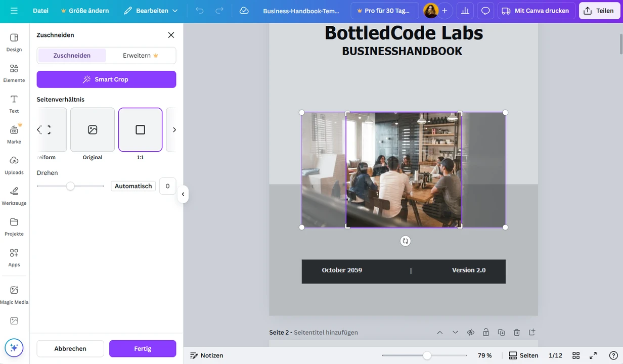Check cloud save status icon
The width and height of the screenshot is (623, 364).
244,11
